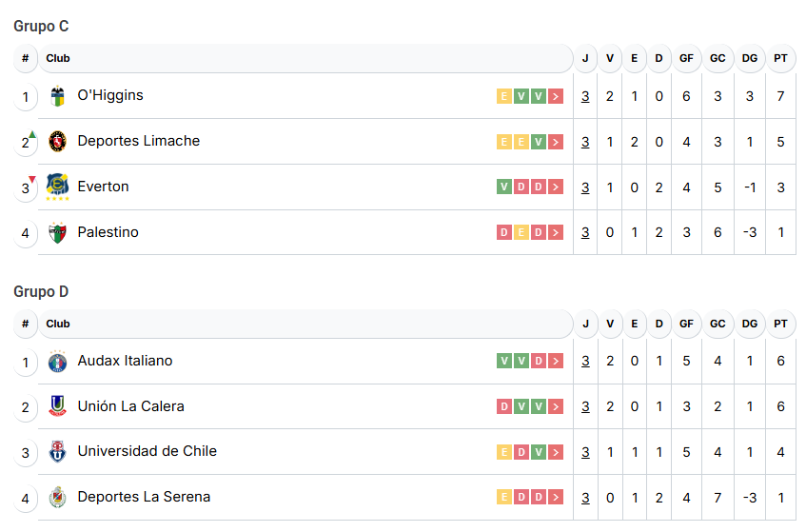Click the O'Higgins club crest
Viewport: 806px width, 532px height.
[x=58, y=96]
